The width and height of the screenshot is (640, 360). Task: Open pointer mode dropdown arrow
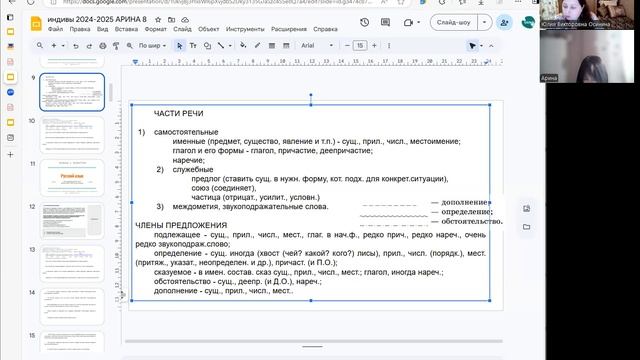pyautogui.click(x=482, y=46)
